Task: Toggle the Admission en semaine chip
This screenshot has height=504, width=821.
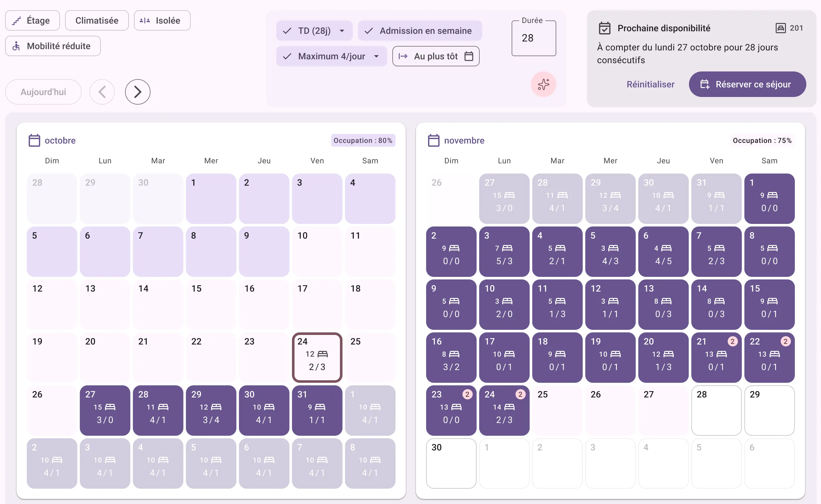Action: pos(420,31)
